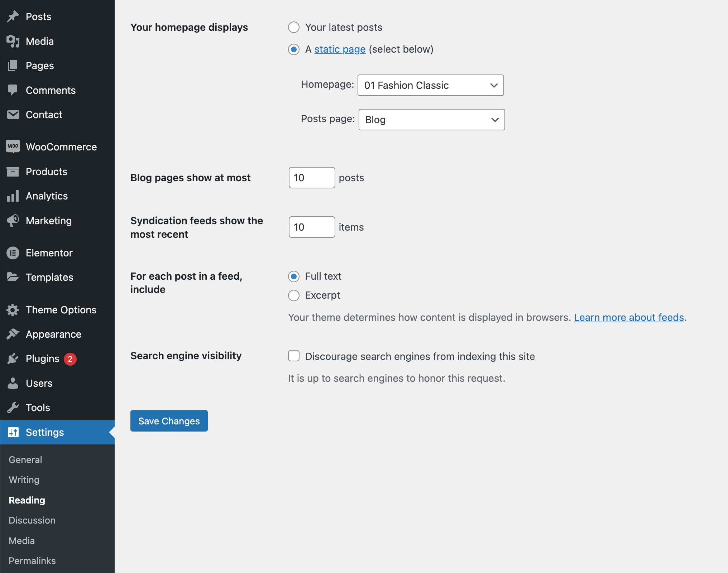Open the Templates menu in sidebar
Viewport: 728px width, 573px height.
[x=49, y=277]
